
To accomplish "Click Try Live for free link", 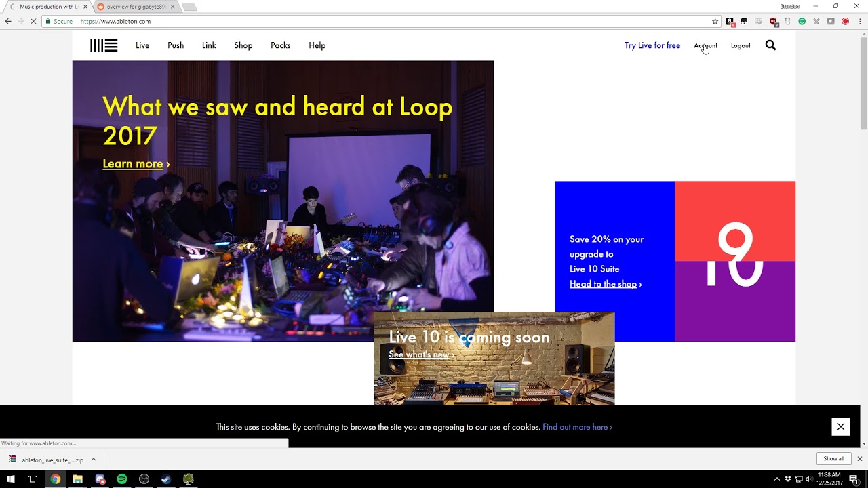I will point(652,45).
